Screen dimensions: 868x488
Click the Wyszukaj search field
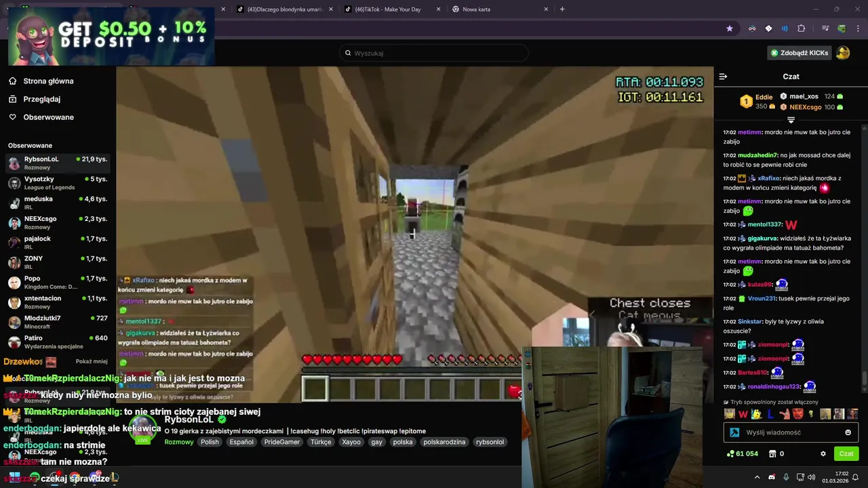pyautogui.click(x=434, y=53)
